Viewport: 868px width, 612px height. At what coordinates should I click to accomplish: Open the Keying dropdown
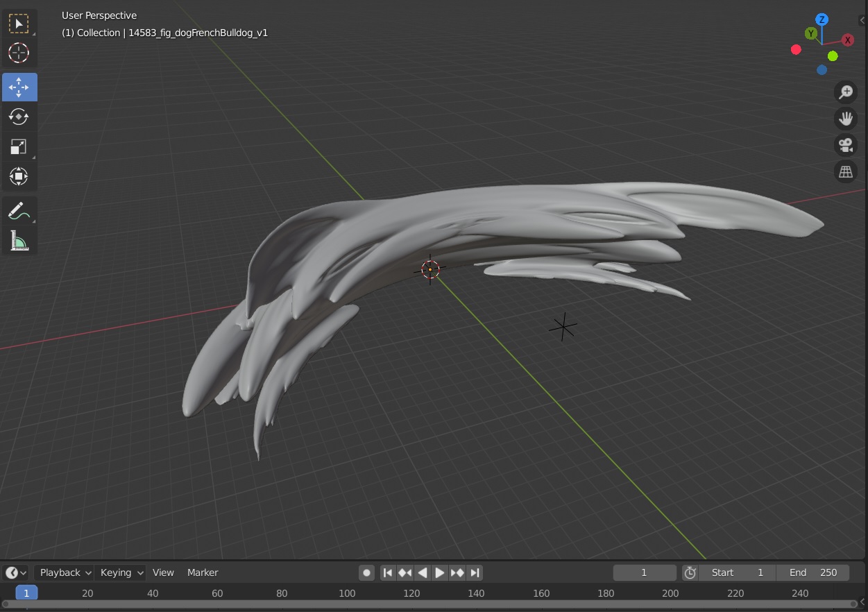click(121, 572)
